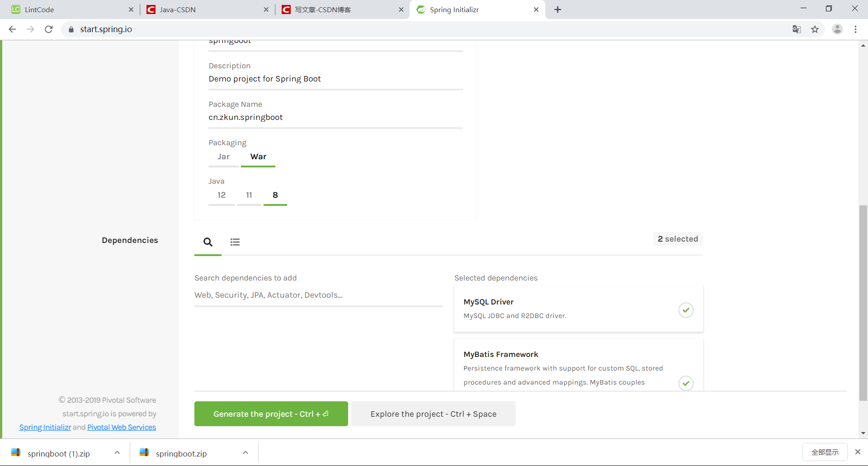Viewport: 868px width, 466px height.
Task: Click the scrollbar up arrow
Action: pos(863,45)
